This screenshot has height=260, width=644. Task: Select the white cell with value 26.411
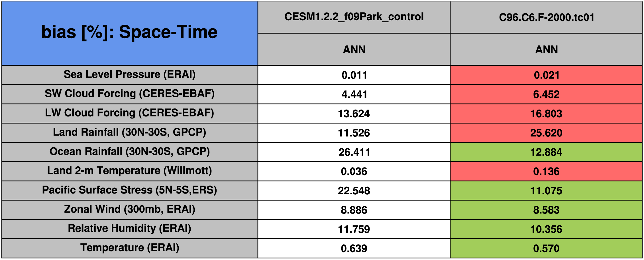tap(354, 152)
